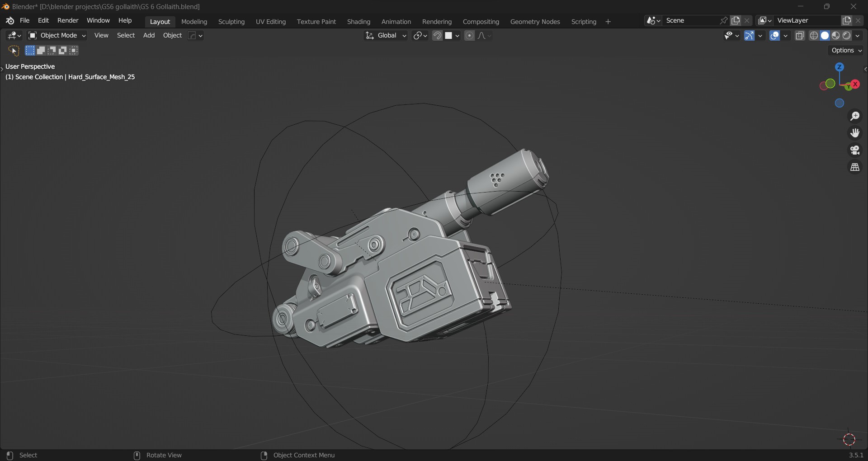
Task: Open the Edit menu
Action: point(43,21)
